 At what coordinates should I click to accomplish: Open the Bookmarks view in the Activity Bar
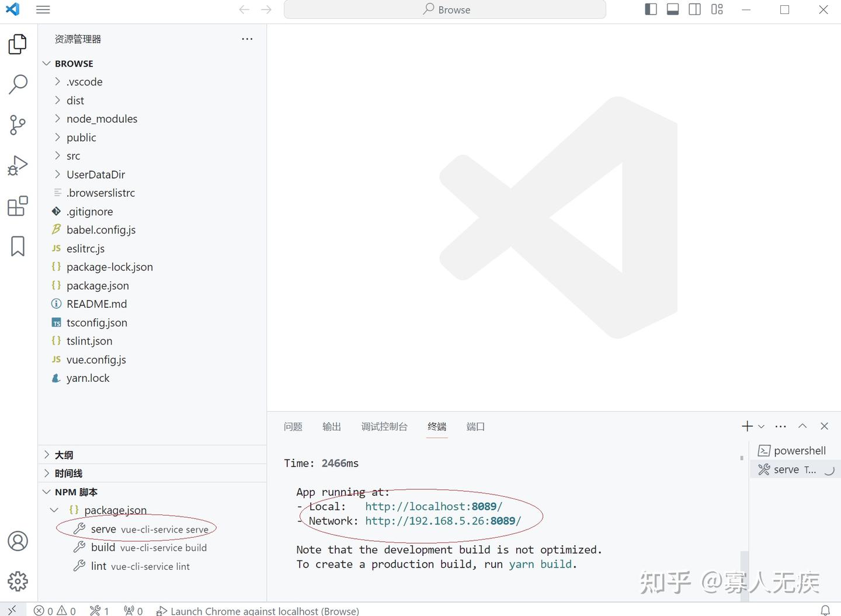[x=18, y=246]
